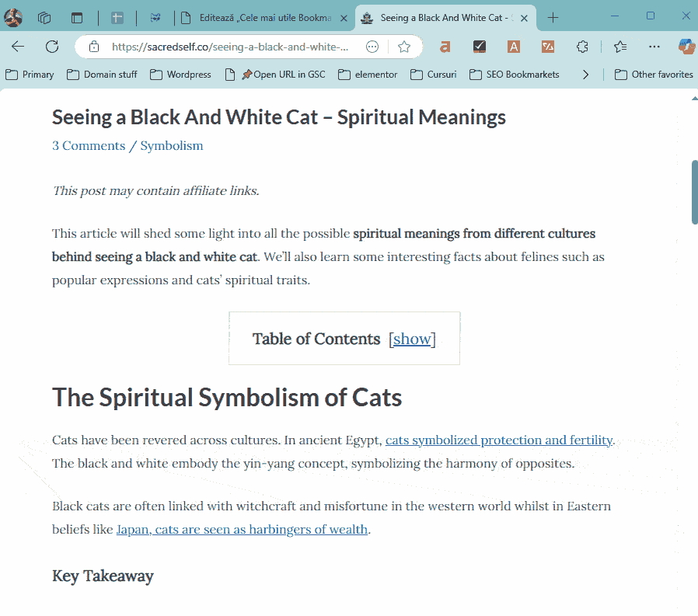This screenshot has height=616, width=698.
Task: Open the Copilot icon in toolbar
Action: point(686,47)
